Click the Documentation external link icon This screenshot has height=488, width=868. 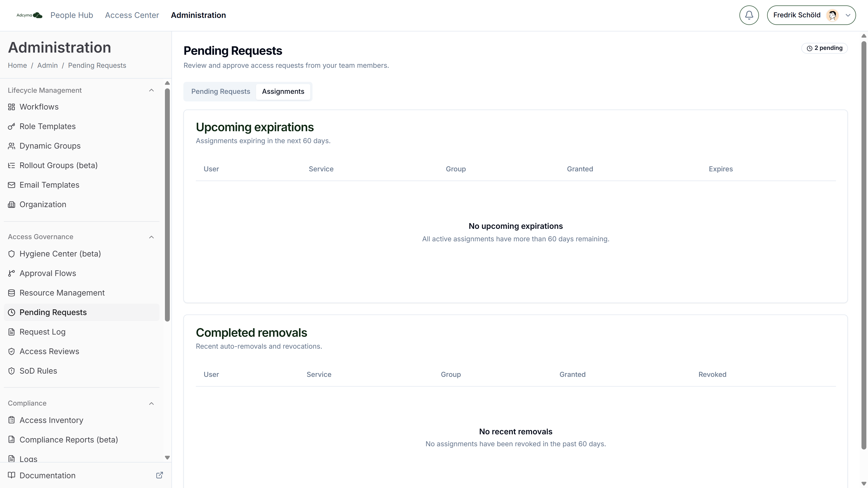pos(159,475)
